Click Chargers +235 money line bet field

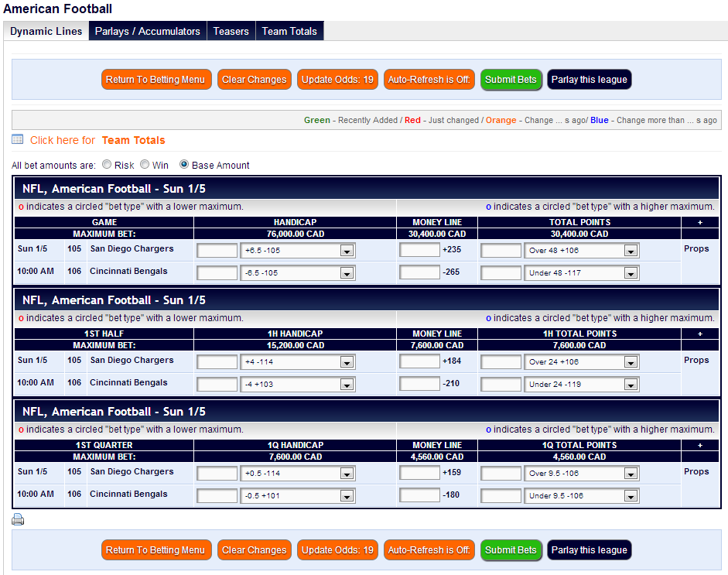pos(419,250)
